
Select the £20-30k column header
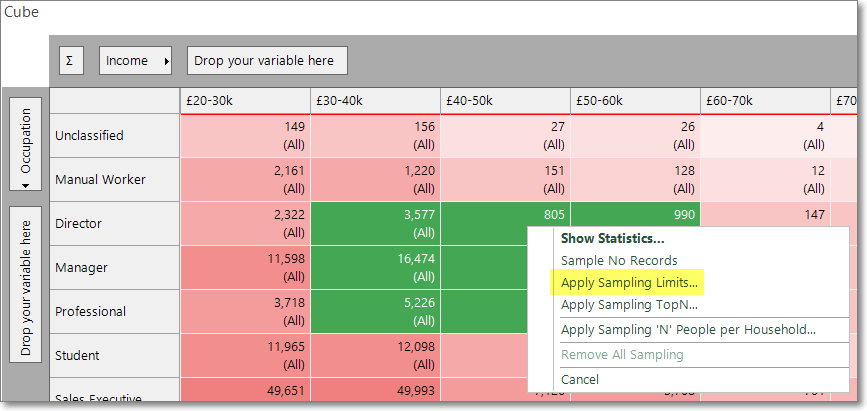(245, 101)
